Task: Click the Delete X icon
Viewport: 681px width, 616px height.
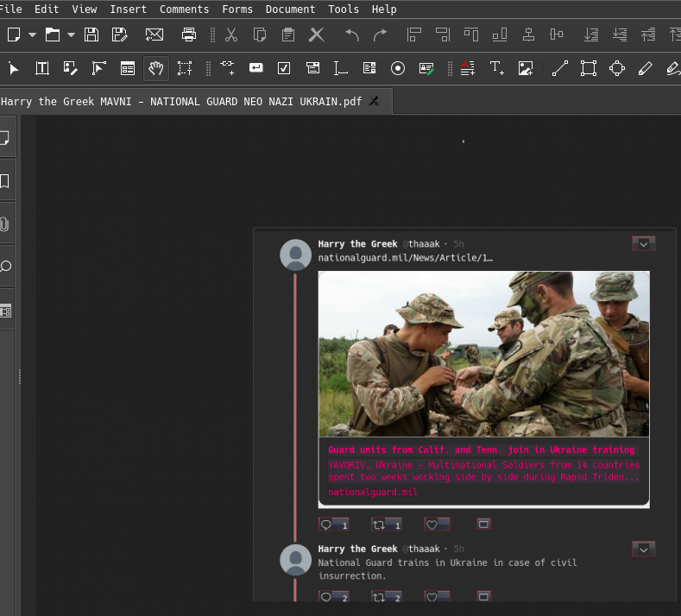Action: (x=317, y=35)
